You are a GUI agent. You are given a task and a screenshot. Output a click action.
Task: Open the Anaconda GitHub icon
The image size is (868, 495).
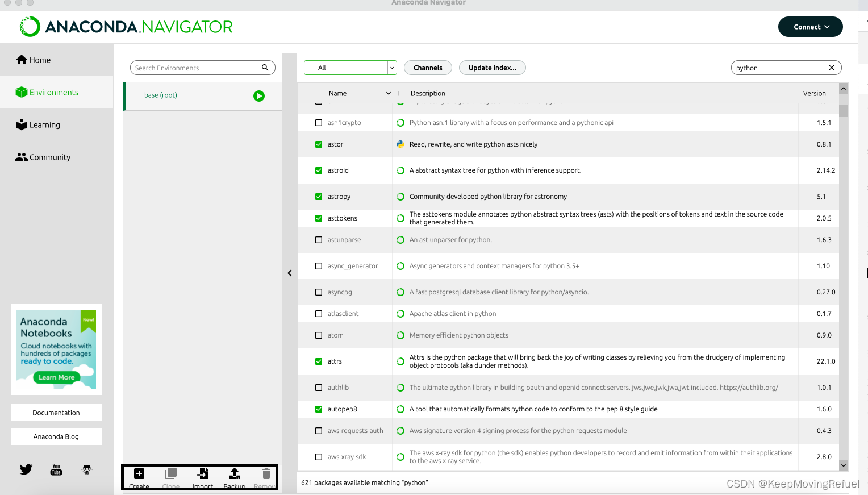pyautogui.click(x=86, y=469)
